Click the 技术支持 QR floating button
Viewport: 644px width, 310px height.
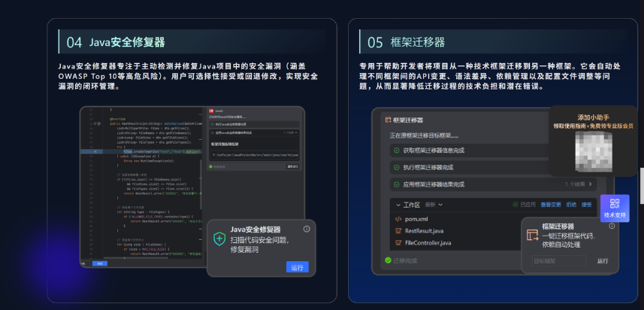click(615, 208)
